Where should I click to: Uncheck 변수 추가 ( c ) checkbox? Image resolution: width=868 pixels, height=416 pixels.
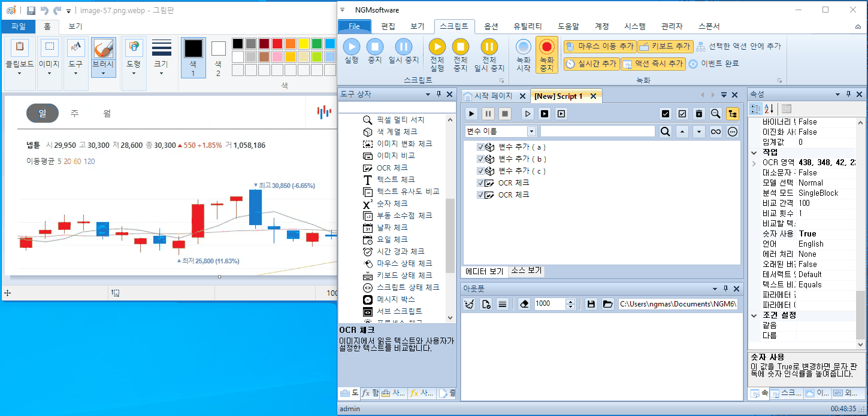(x=480, y=171)
